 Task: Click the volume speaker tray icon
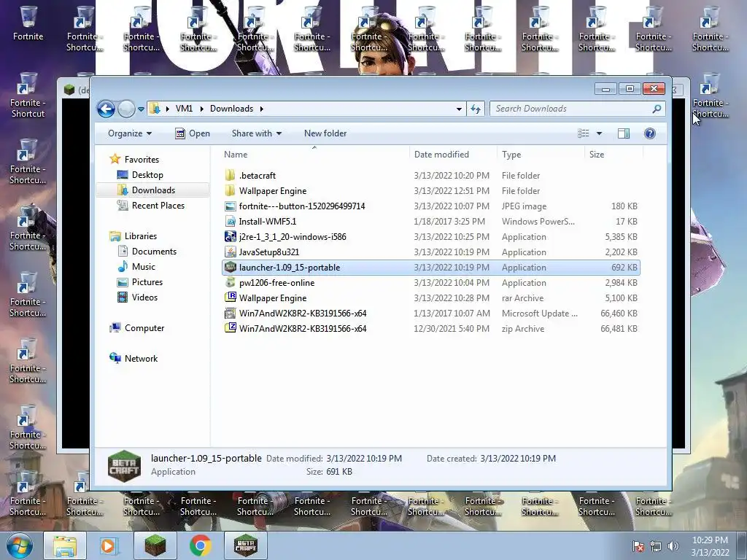[673, 546]
